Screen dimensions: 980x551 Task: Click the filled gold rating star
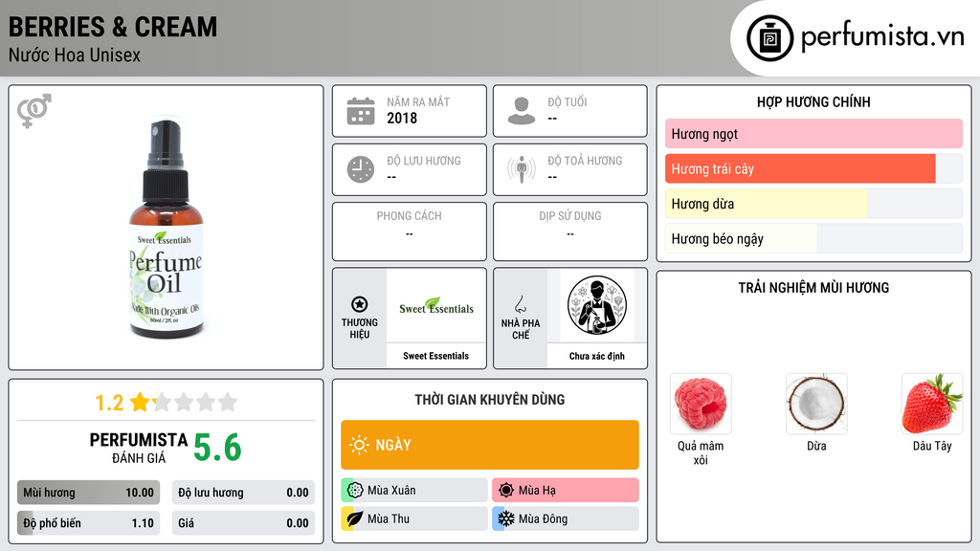pyautogui.click(x=140, y=402)
